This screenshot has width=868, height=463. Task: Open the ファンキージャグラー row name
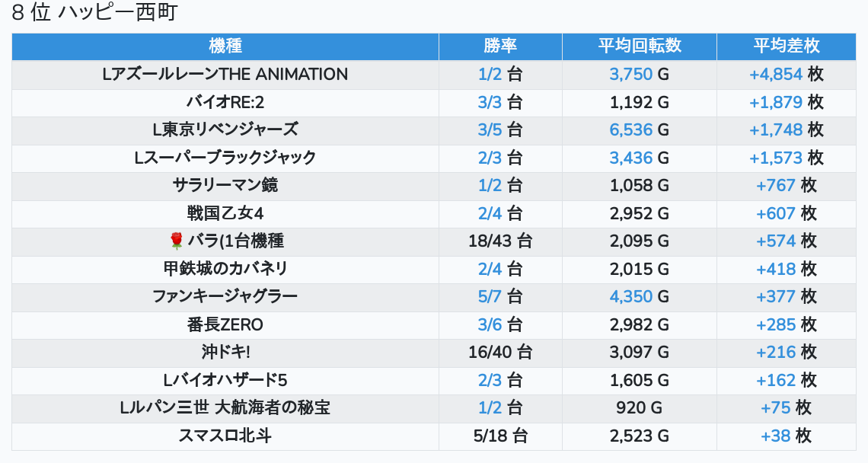point(225,297)
